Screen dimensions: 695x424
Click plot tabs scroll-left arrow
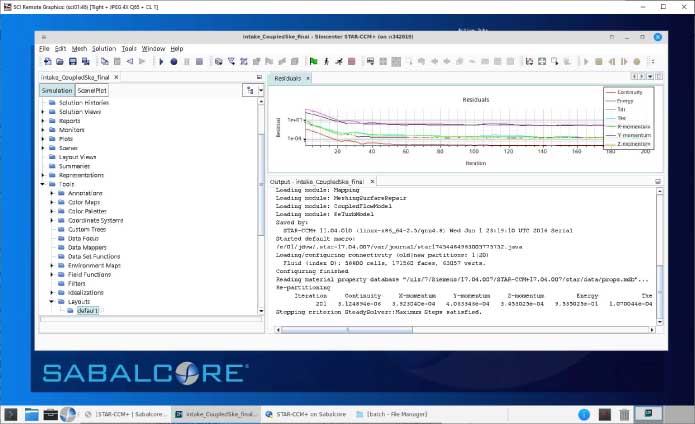pos(635,77)
